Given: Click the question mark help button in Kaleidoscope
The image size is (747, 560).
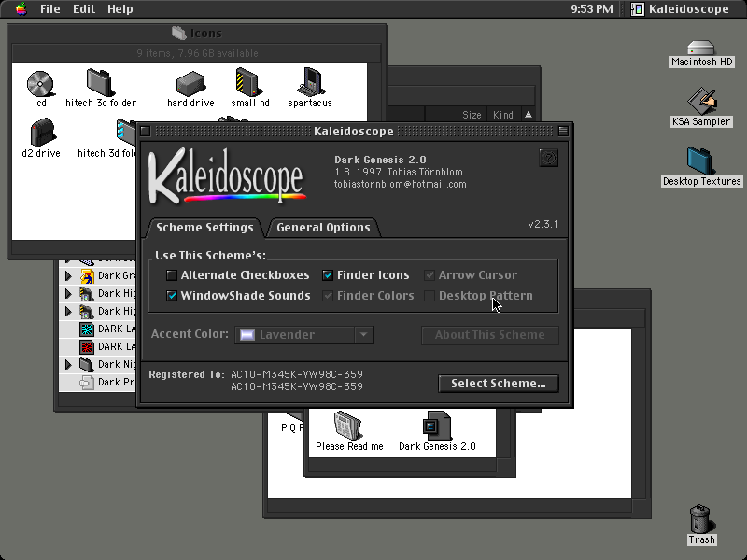Looking at the screenshot, I should point(548,158).
